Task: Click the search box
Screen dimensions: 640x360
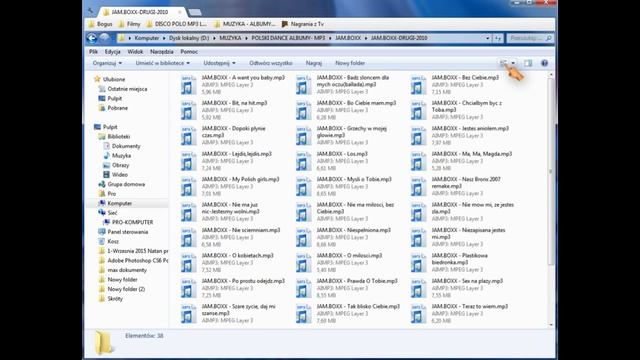Action: (x=530, y=38)
